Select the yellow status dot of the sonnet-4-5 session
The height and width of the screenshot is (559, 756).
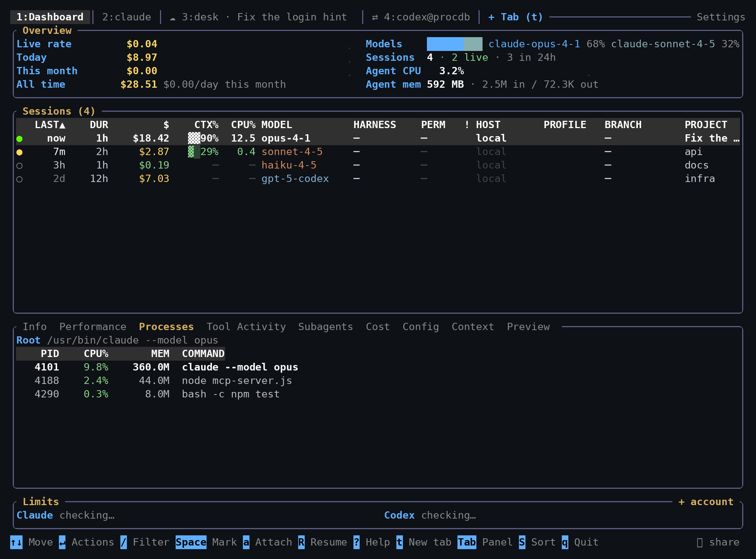coord(20,152)
